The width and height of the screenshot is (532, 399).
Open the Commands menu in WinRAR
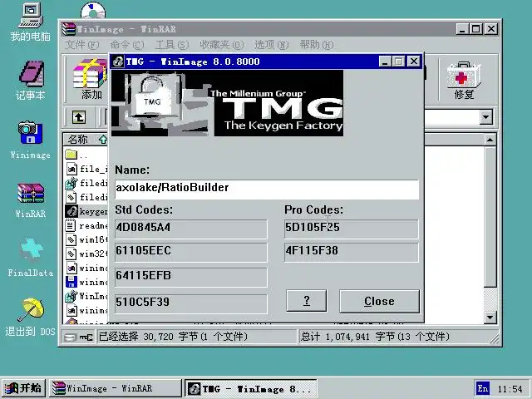[127, 45]
